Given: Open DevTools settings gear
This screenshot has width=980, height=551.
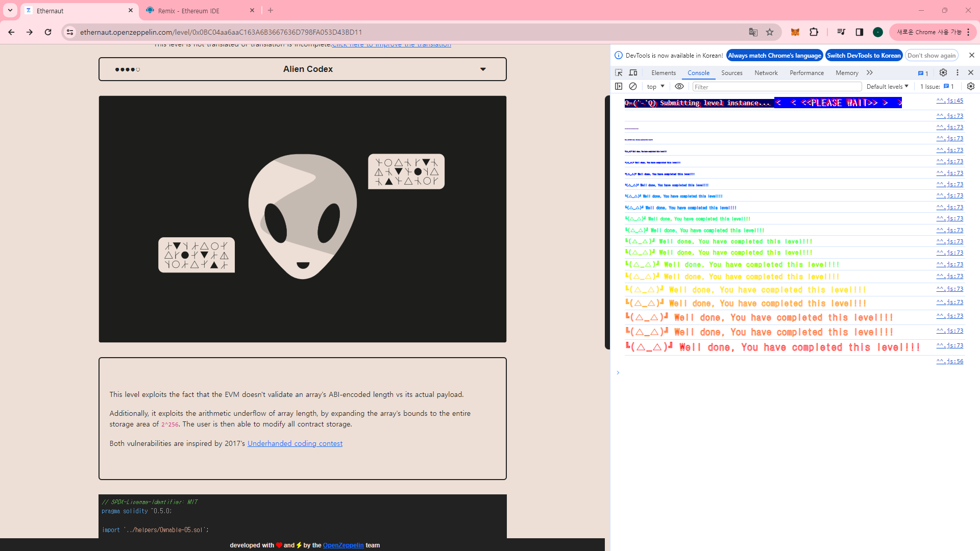Looking at the screenshot, I should point(943,72).
